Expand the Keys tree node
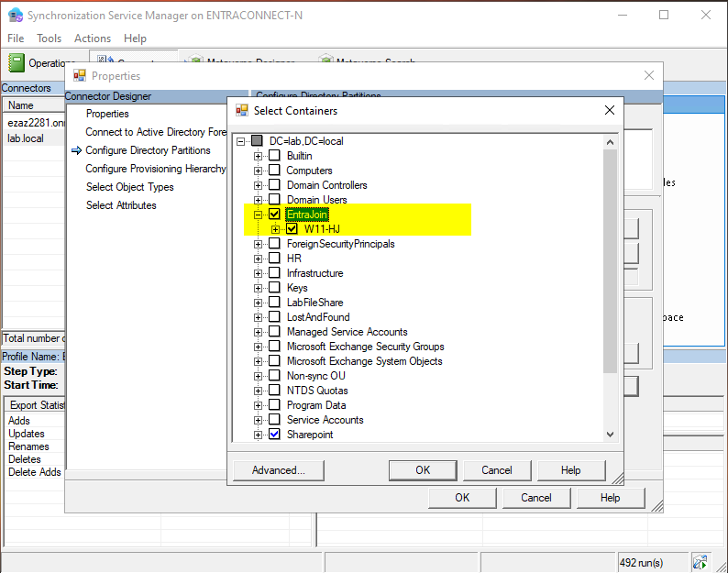This screenshot has width=728, height=573. 258,288
